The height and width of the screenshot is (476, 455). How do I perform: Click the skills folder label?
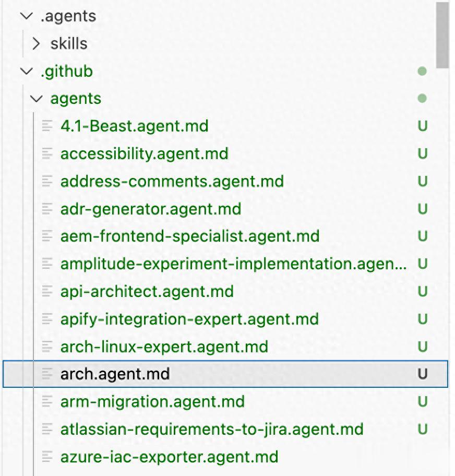coord(68,44)
